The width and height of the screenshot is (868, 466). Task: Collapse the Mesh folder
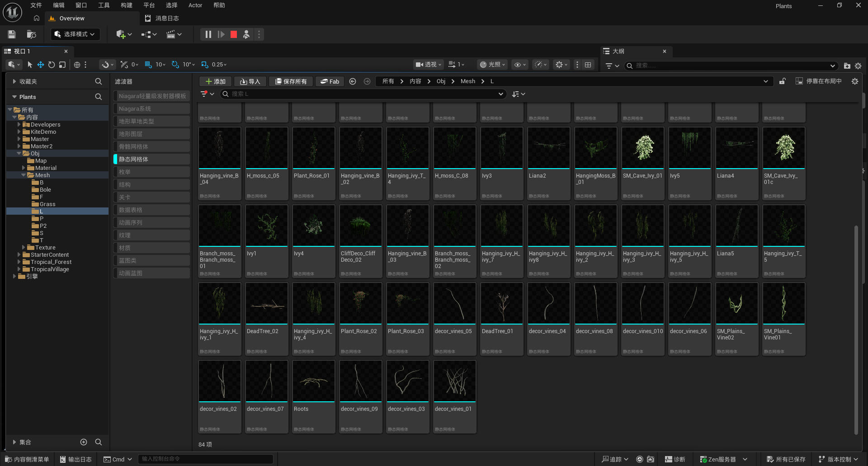24,175
